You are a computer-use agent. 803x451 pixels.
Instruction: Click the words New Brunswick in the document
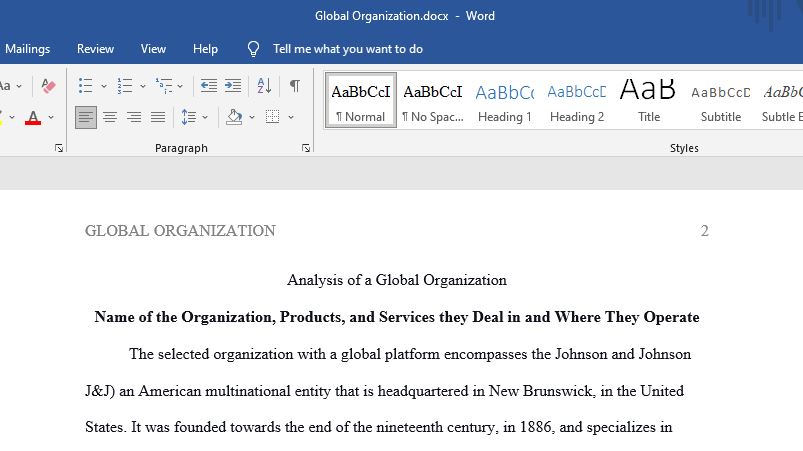(541, 391)
